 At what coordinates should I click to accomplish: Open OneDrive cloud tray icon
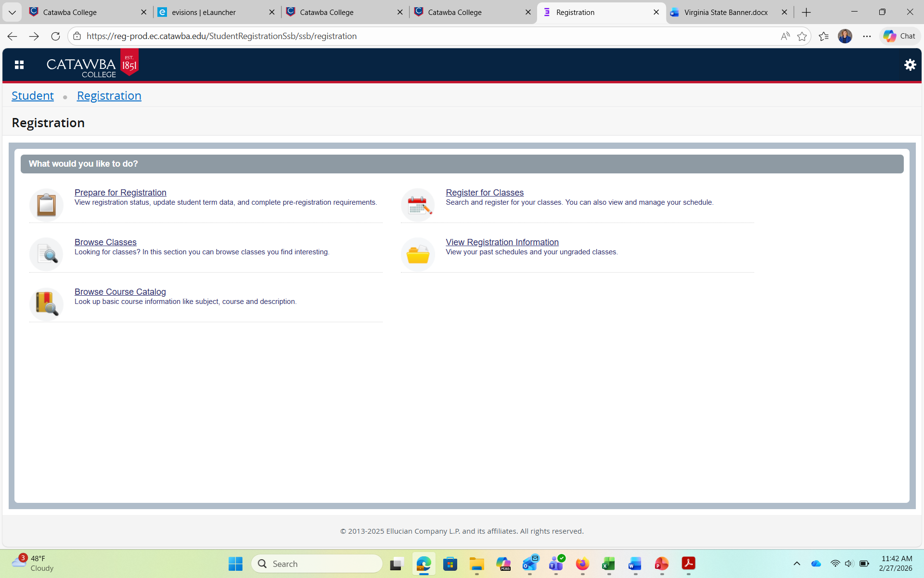click(816, 564)
